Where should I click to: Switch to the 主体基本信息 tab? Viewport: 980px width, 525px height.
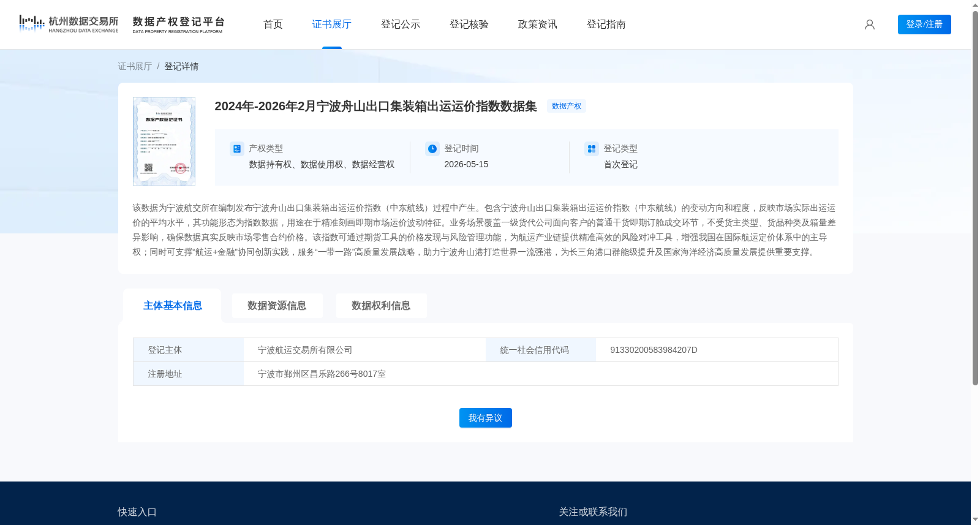click(x=173, y=306)
